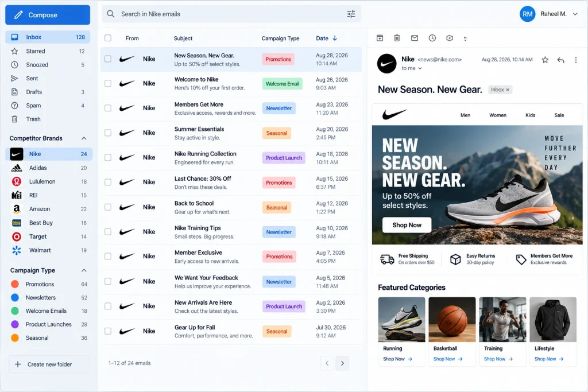This screenshot has width=588, height=392.
Task: Filter by purple Product Launches type
Action: (x=49, y=324)
